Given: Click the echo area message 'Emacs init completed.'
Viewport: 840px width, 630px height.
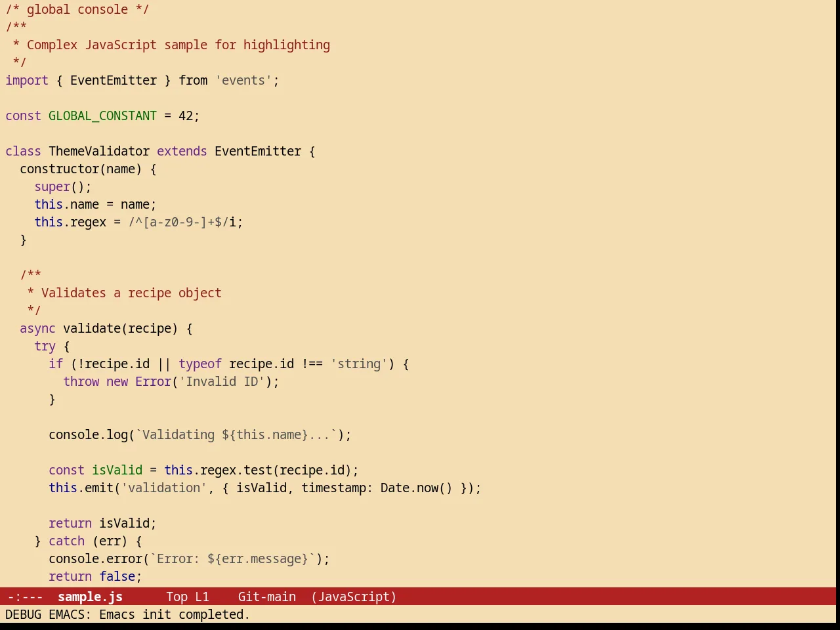Looking at the screenshot, I should pyautogui.click(x=175, y=614).
